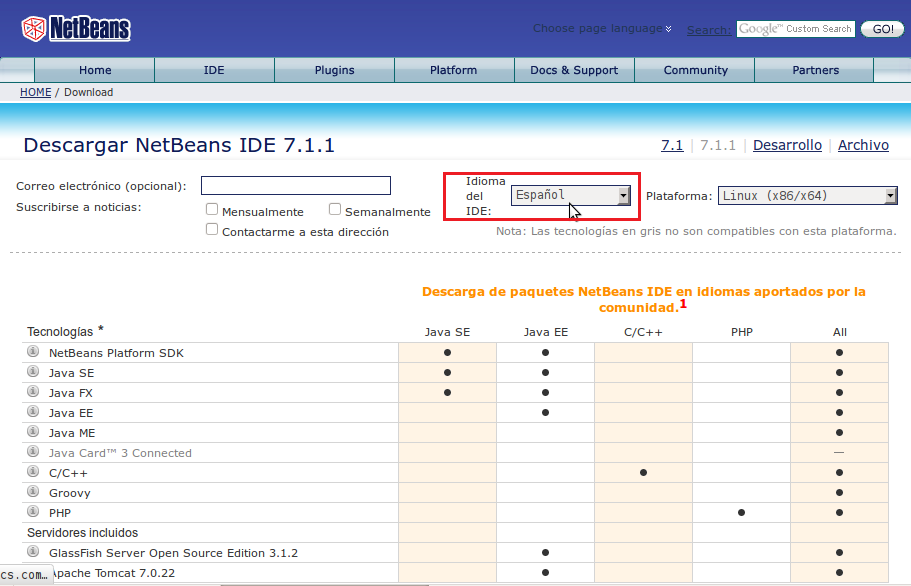Go to the Home tab

click(x=95, y=70)
